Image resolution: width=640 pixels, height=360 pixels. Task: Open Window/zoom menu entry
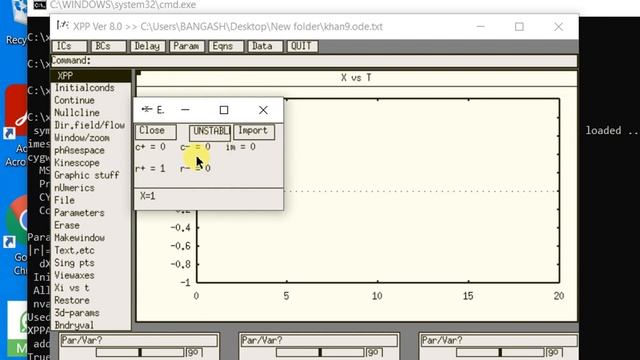pyautogui.click(x=82, y=138)
